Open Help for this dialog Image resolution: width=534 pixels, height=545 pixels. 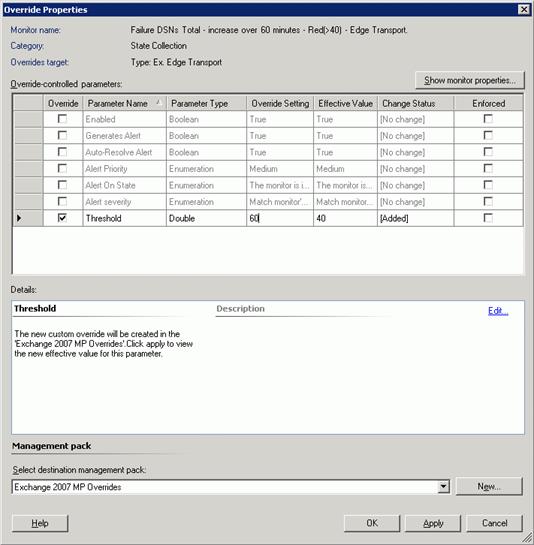pyautogui.click(x=40, y=523)
